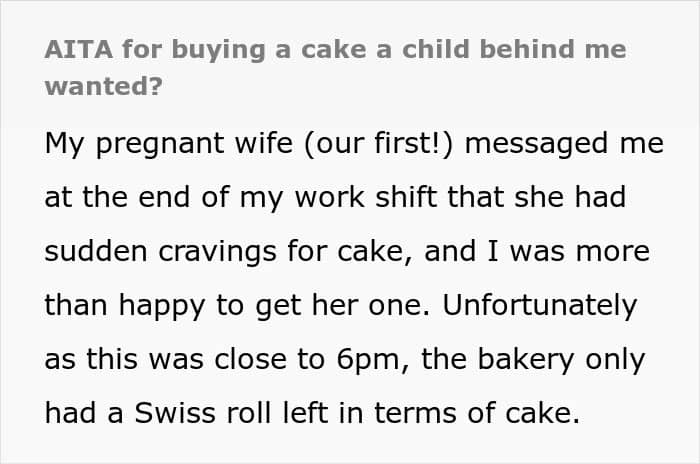The width and height of the screenshot is (700, 464).
Task: Select the word "Unfortunately" in the text
Action: (x=539, y=307)
